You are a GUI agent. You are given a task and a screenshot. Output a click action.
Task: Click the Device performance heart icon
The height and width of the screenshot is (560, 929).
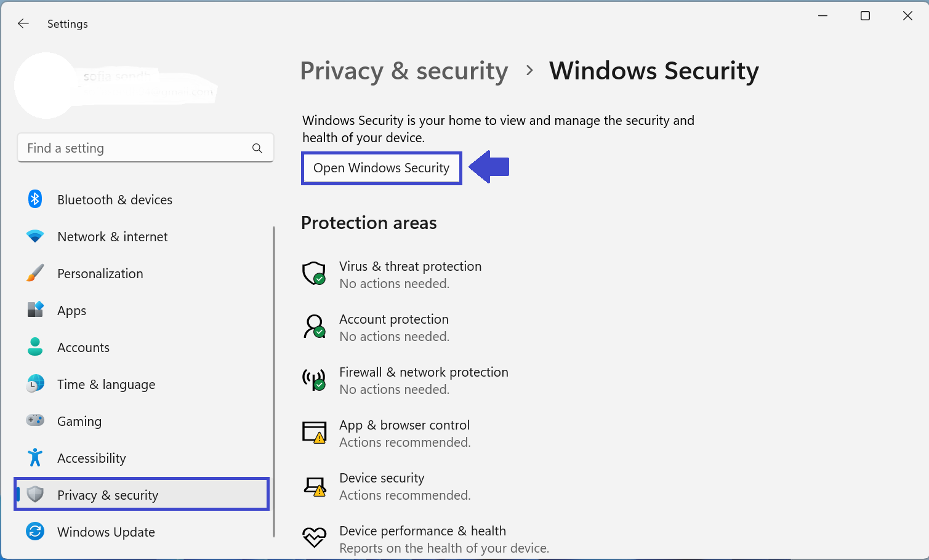tap(314, 537)
